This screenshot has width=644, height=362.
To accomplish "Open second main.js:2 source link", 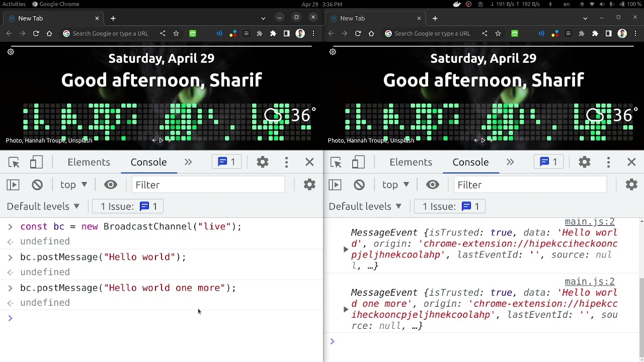I will pyautogui.click(x=590, y=282).
